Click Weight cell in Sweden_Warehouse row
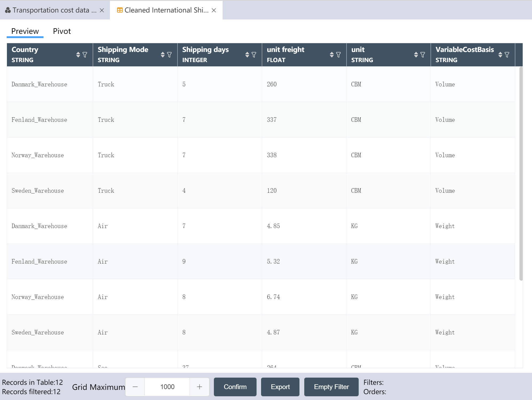The width and height of the screenshot is (532, 400). coord(473,332)
